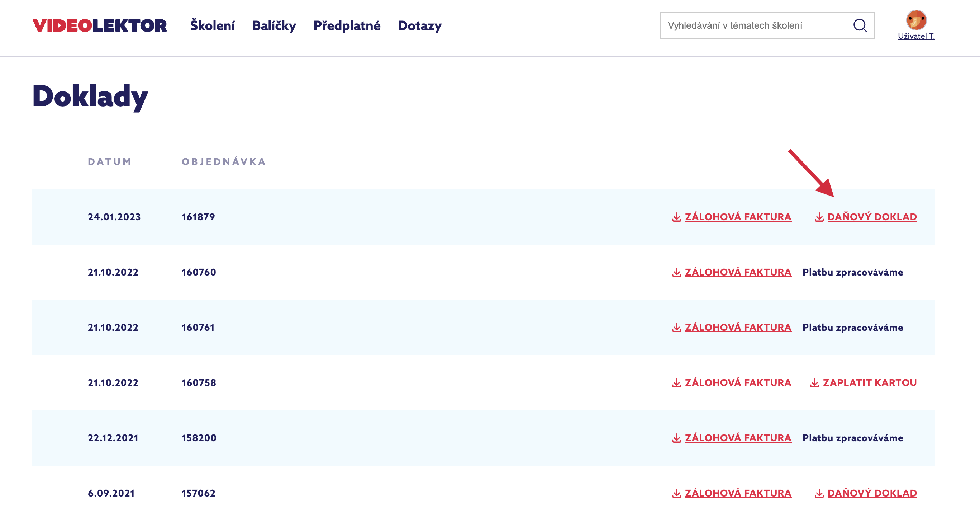Click Platbu zpracováváme status for order 158200
980x527 pixels.
coord(852,438)
